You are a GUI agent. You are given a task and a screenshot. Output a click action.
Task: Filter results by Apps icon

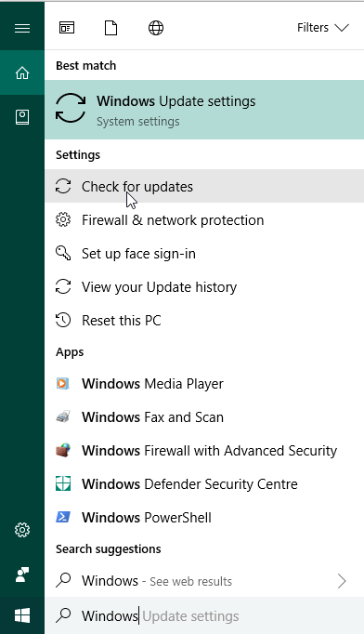[x=67, y=28]
